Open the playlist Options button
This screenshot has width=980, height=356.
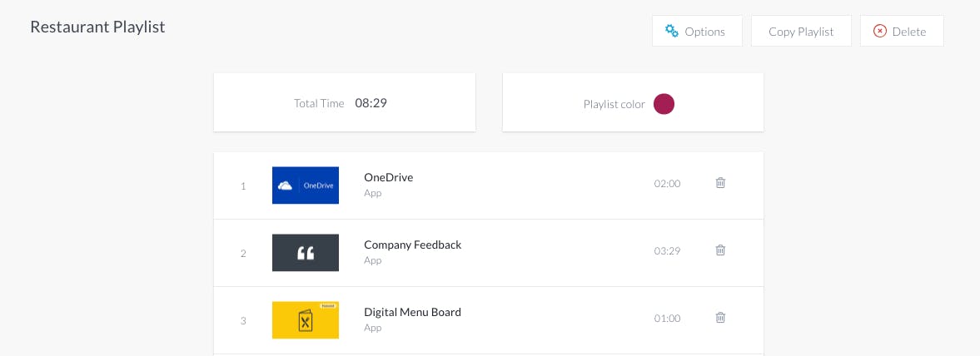point(697,32)
